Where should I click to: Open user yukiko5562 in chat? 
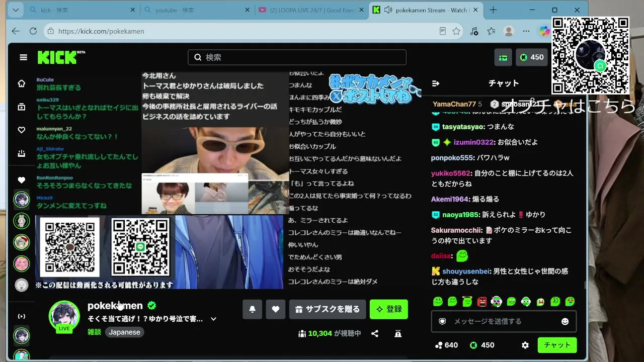pyautogui.click(x=451, y=173)
